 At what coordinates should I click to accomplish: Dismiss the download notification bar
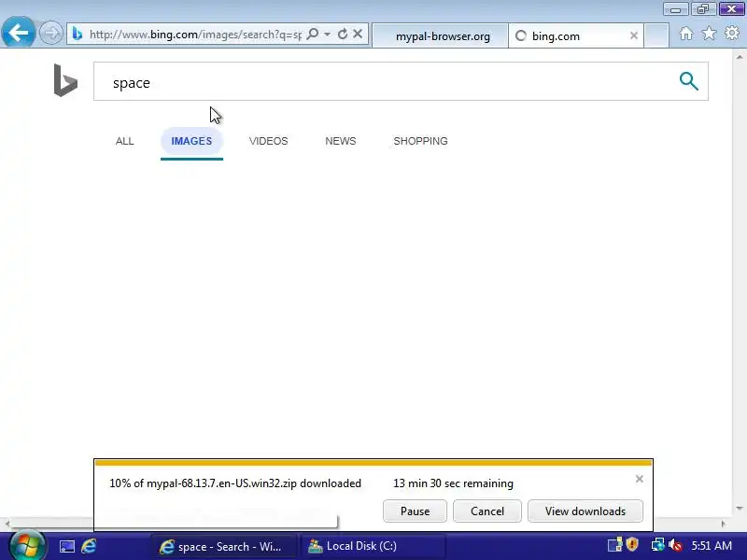tap(640, 479)
